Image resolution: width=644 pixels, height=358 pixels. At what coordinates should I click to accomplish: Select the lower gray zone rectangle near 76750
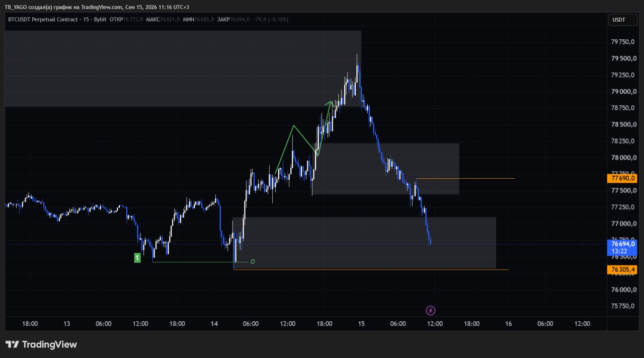[x=364, y=243]
